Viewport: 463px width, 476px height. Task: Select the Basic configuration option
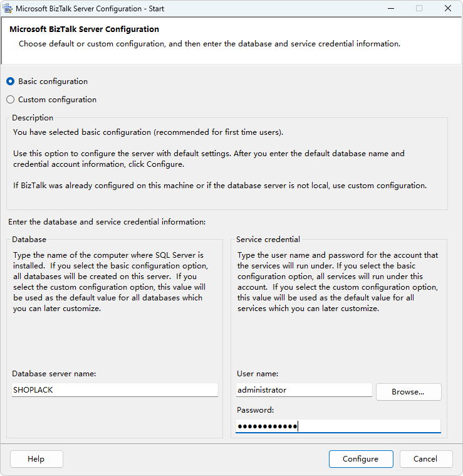(11, 82)
